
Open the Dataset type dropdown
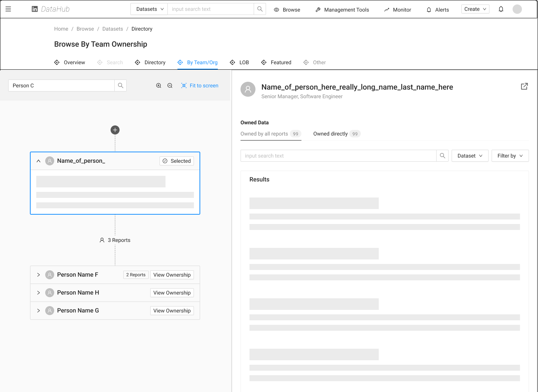[x=470, y=156]
